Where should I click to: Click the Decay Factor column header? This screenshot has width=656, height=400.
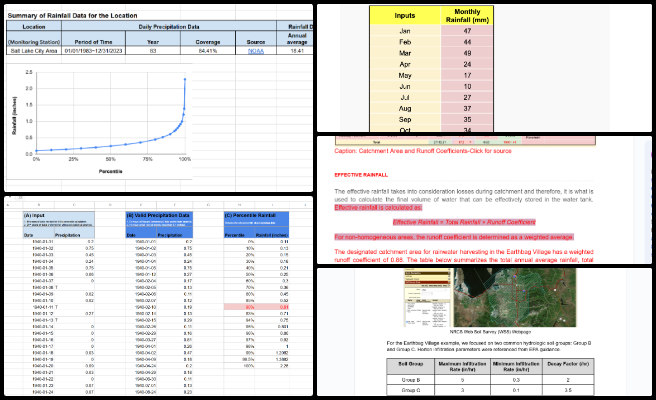(x=568, y=366)
